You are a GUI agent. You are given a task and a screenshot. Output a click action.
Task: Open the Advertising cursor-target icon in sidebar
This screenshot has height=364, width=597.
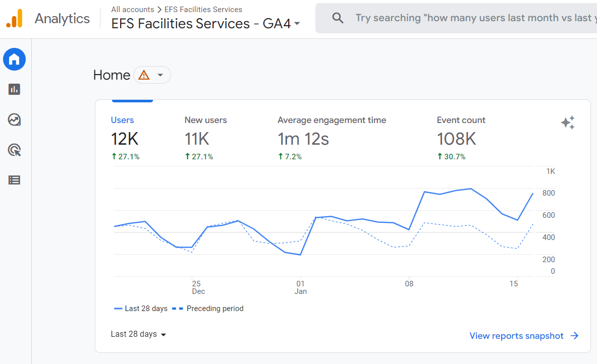pyautogui.click(x=15, y=150)
